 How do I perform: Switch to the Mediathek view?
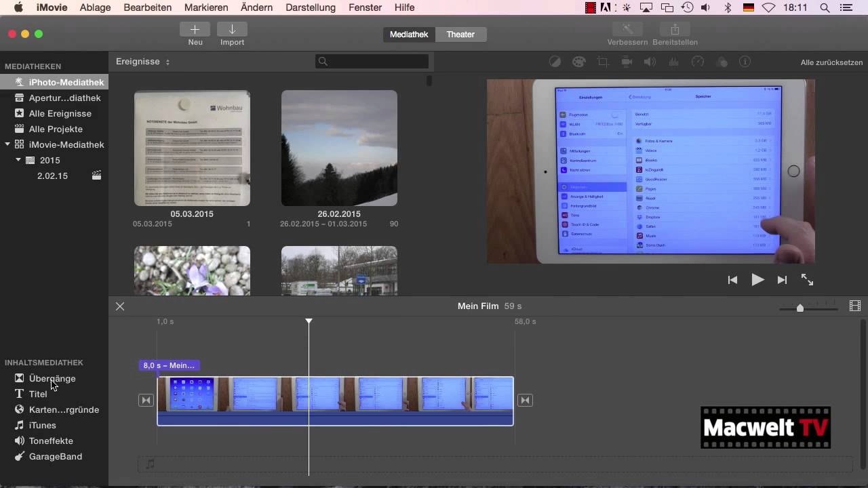click(x=409, y=35)
